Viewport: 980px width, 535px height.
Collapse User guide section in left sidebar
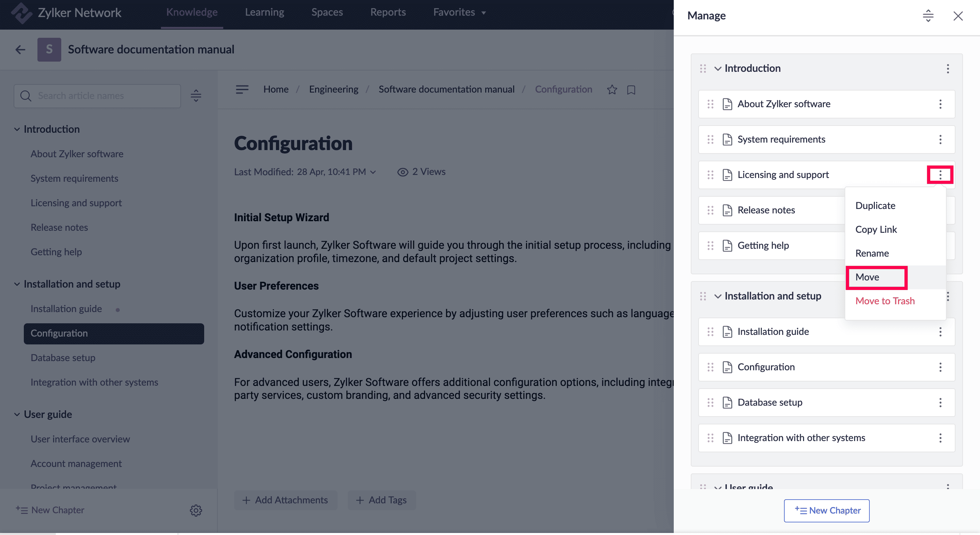[x=17, y=415]
